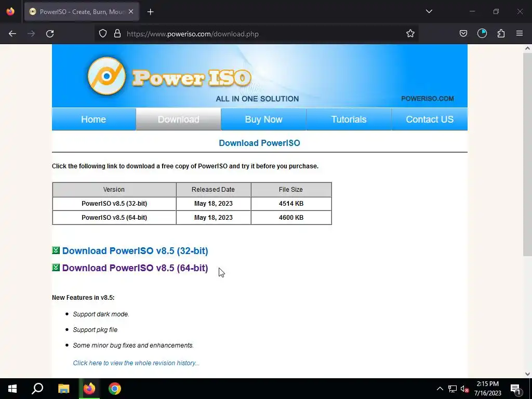Click the scrollbar down arrow
Screen dimensions: 532x399
point(527,374)
